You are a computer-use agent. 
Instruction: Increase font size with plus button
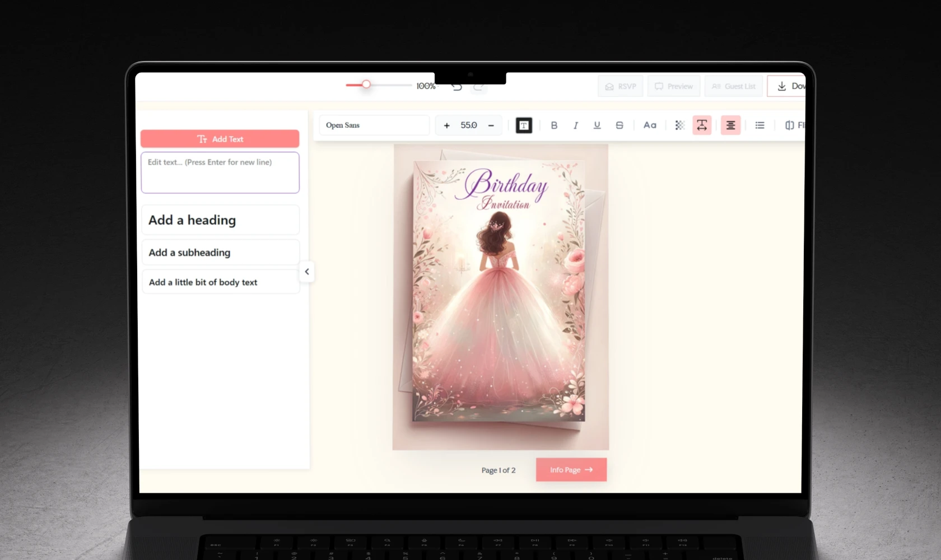[446, 125]
